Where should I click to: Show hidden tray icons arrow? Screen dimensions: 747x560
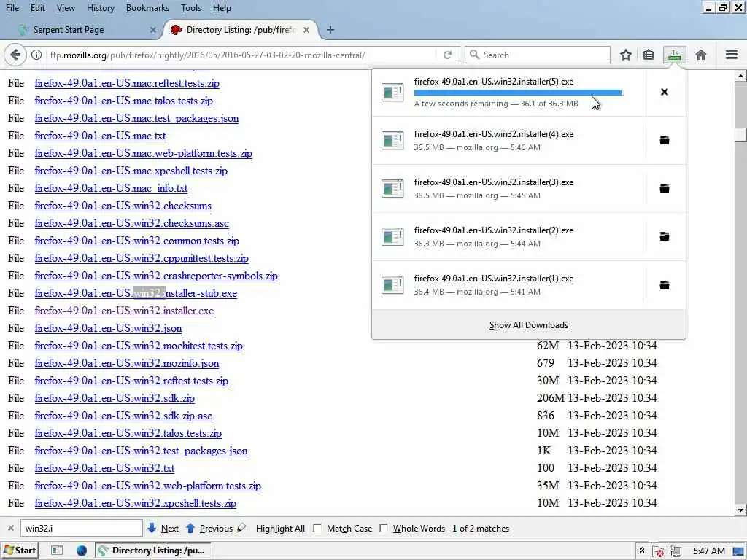pyautogui.click(x=642, y=551)
